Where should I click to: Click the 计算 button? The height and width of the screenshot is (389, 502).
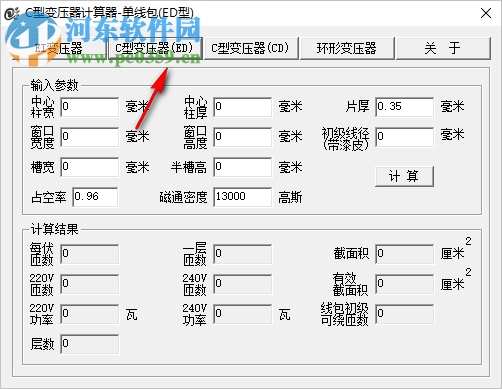pos(404,176)
